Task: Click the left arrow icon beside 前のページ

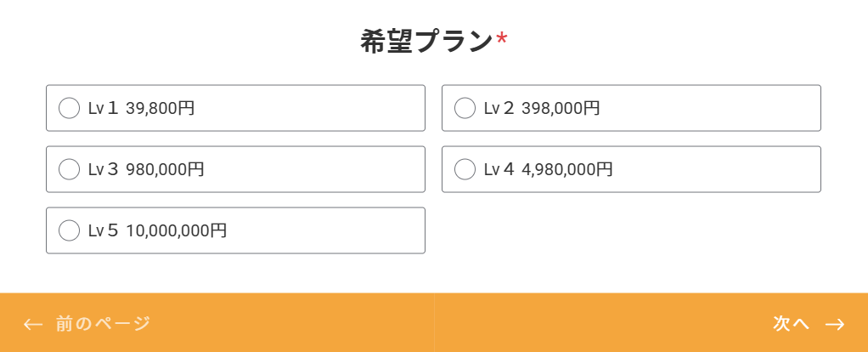Action: tap(33, 324)
